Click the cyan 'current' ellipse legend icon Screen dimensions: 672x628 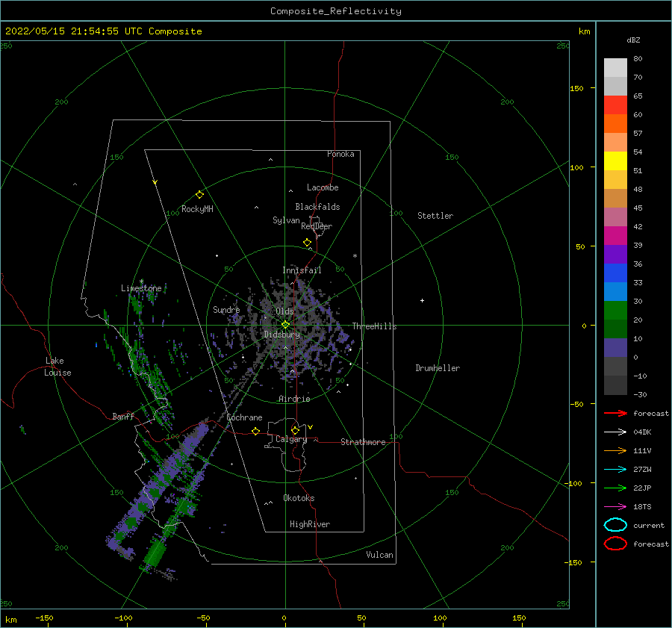tap(615, 525)
